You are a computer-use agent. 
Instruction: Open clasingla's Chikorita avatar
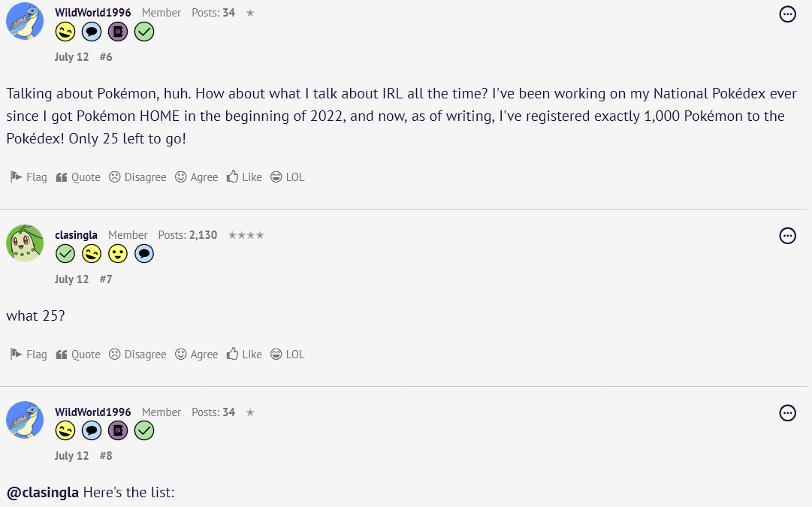(25, 243)
